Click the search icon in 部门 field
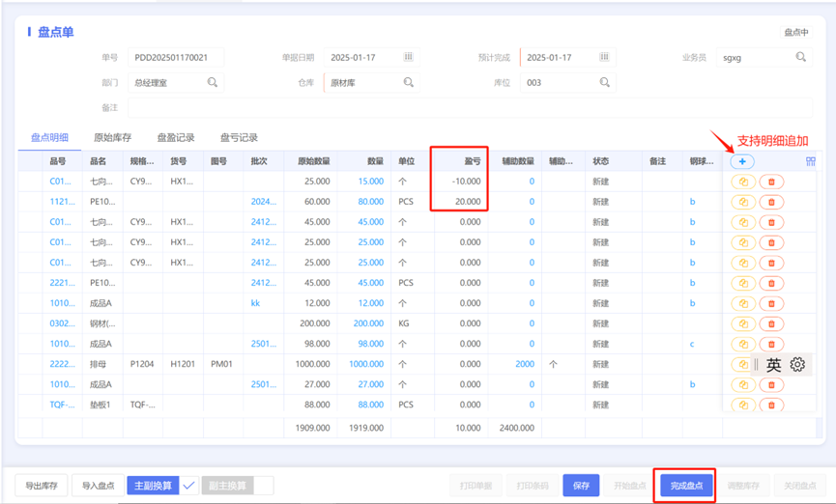This screenshot has height=504, width=836. 213,83
